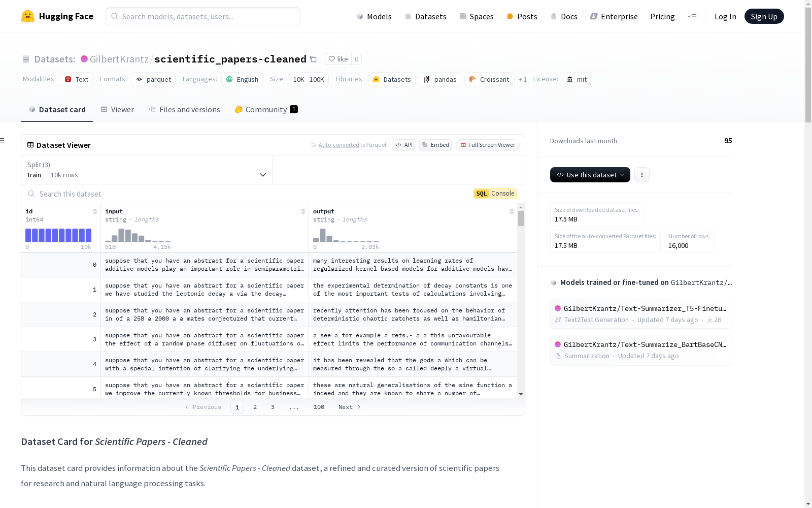Click the table of contents icon at left edge

click(2, 140)
